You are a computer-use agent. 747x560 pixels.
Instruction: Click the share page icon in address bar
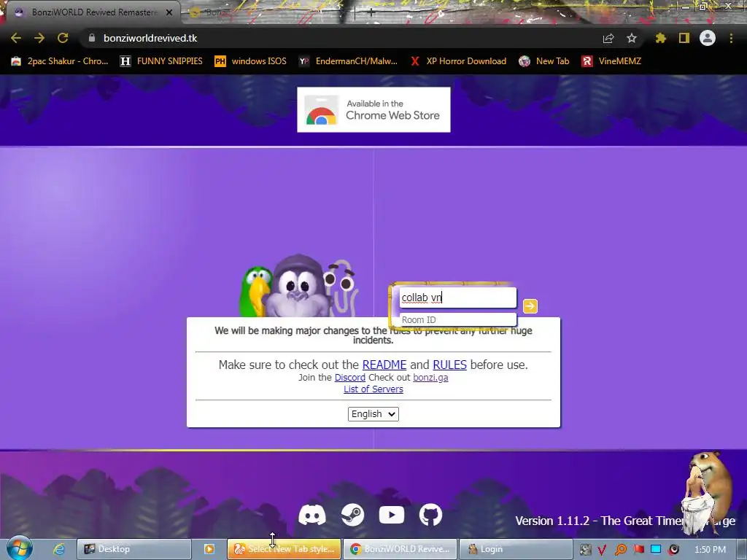[608, 38]
